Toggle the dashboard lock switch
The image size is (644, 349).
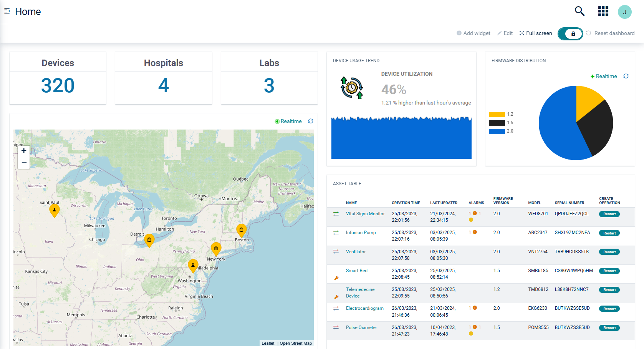click(x=570, y=34)
